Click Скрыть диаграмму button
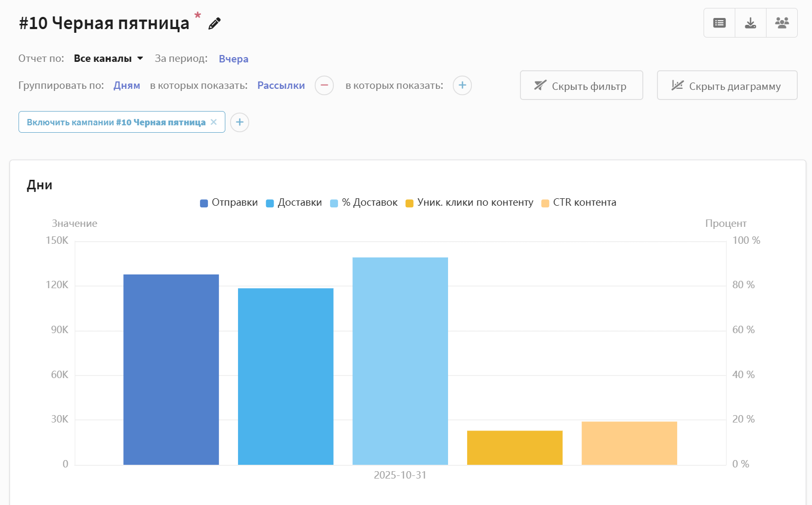This screenshot has height=505, width=812. (726, 85)
